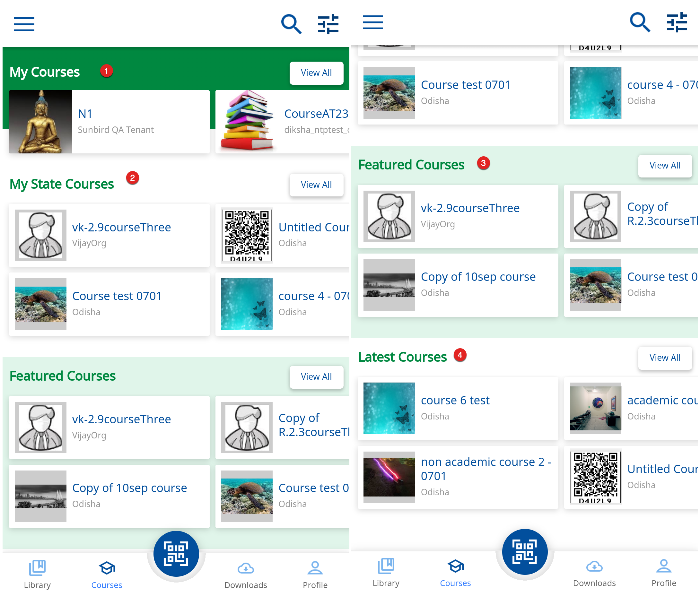Open course 6 test card
The image size is (700, 596).
click(458, 408)
